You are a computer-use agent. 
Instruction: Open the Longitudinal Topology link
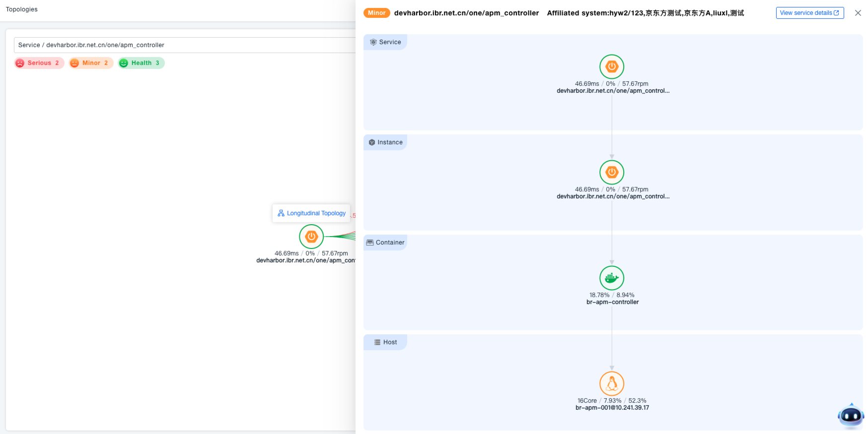click(x=316, y=213)
